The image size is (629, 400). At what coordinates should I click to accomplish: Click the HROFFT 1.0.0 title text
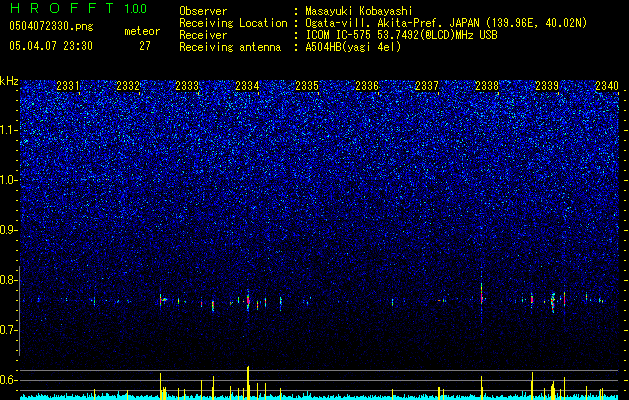point(78,8)
